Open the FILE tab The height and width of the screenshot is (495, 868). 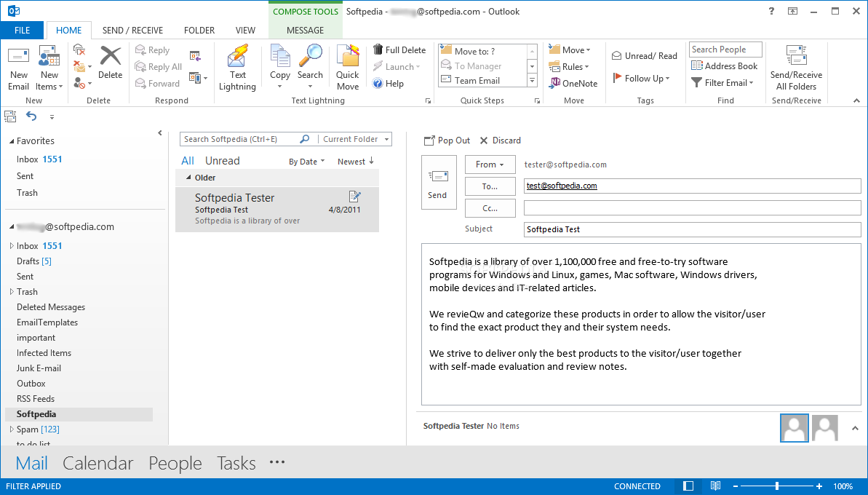coord(22,31)
